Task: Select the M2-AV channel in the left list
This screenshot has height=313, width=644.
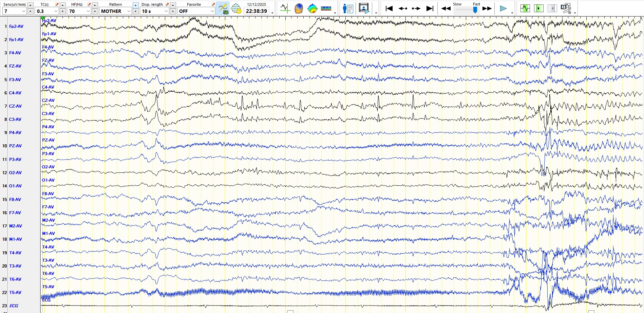Action: pos(16,226)
